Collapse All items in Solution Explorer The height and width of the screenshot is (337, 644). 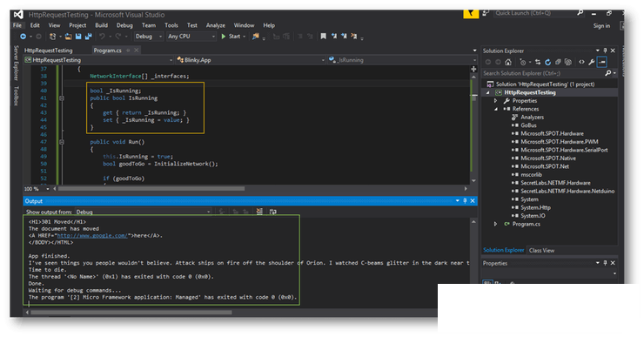tap(558, 62)
